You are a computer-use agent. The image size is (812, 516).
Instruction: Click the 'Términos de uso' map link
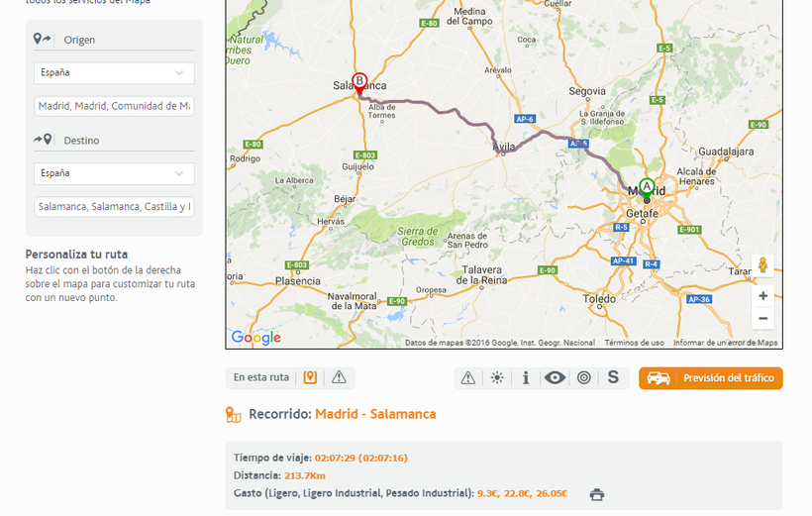(634, 343)
